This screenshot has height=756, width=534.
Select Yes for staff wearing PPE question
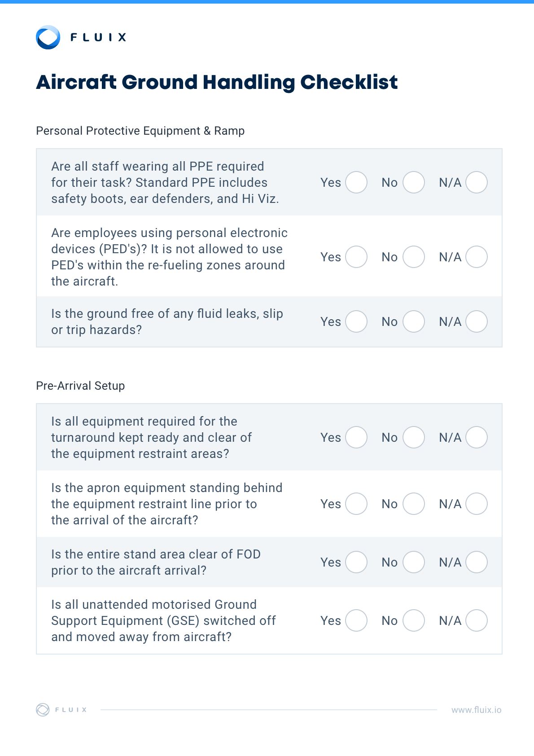pos(356,182)
